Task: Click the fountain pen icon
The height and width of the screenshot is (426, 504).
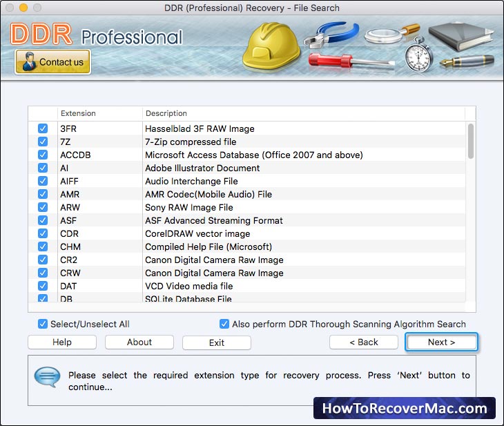Action: coord(467,61)
